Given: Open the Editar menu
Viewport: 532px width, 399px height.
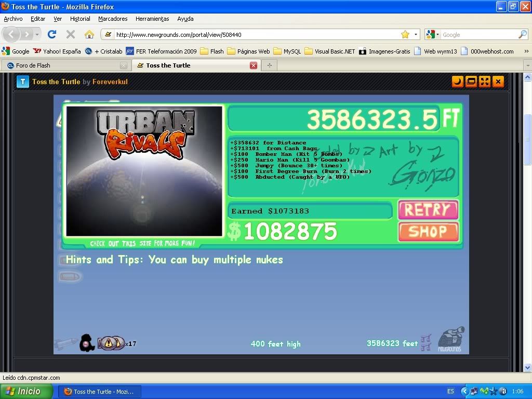Looking at the screenshot, I should (38, 19).
